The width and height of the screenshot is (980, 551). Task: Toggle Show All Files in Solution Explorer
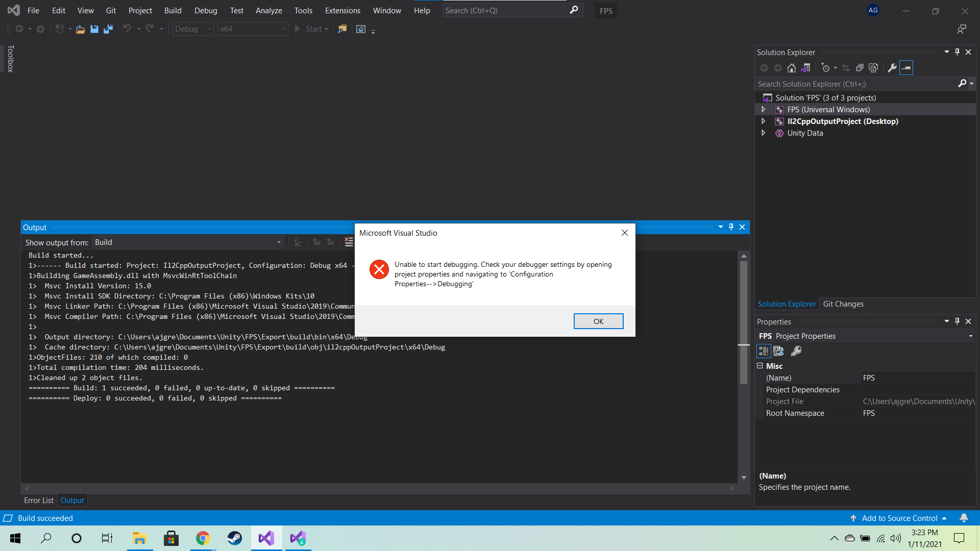click(x=873, y=68)
